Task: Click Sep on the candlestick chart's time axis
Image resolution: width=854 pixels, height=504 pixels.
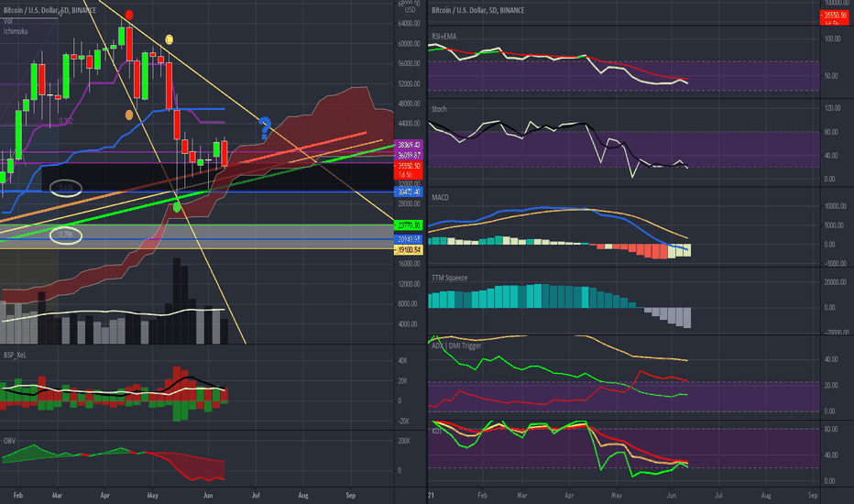Action: click(351, 495)
